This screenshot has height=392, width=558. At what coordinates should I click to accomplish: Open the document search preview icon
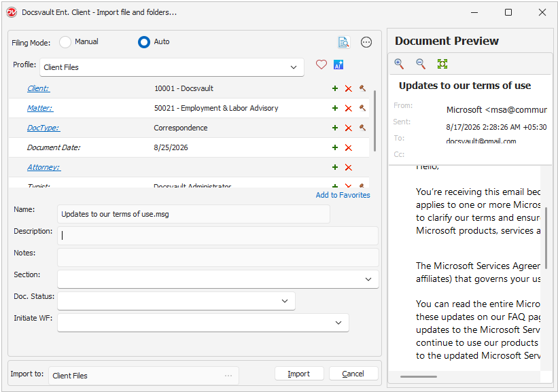(344, 42)
